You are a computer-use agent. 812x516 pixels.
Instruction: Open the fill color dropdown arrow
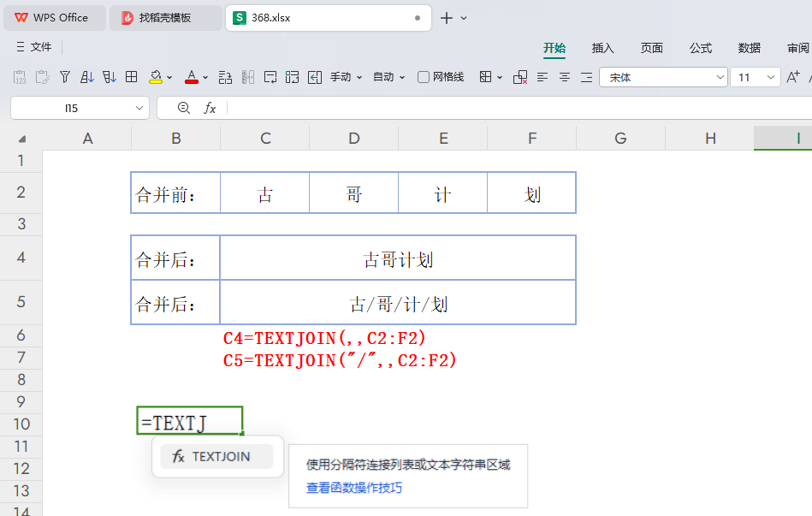click(169, 78)
